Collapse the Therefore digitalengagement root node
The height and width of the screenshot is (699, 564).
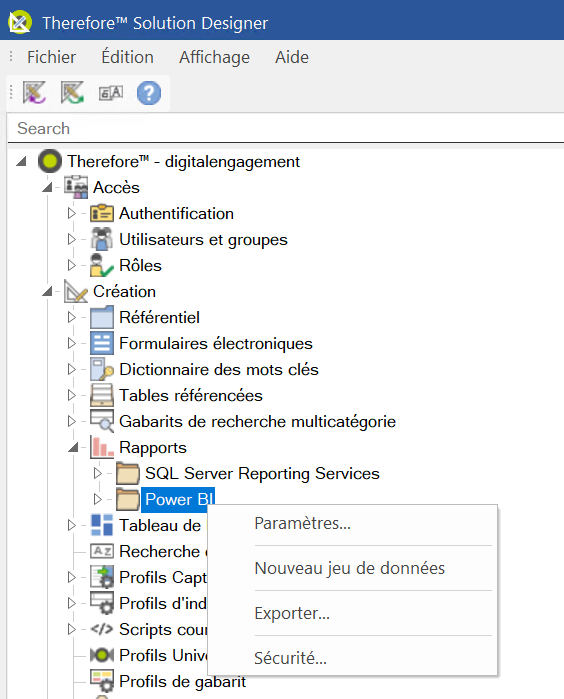click(21, 161)
